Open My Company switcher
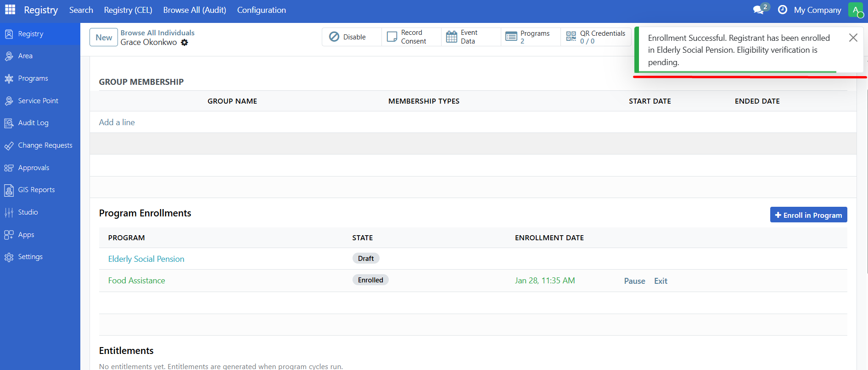The image size is (868, 370). 818,10
